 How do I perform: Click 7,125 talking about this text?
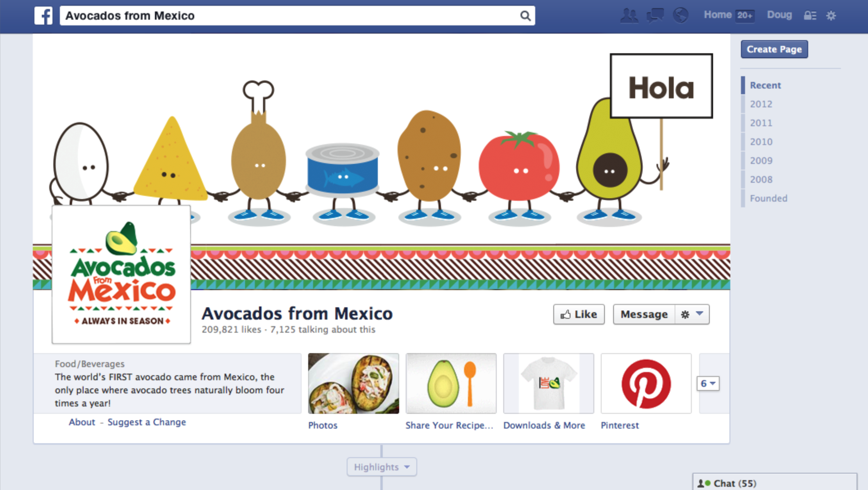pos(323,329)
